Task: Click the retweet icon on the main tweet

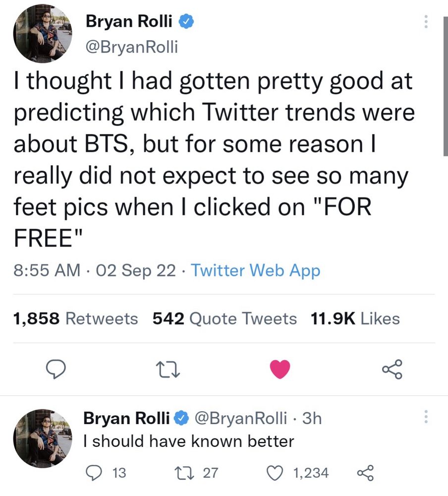Action: point(168,369)
